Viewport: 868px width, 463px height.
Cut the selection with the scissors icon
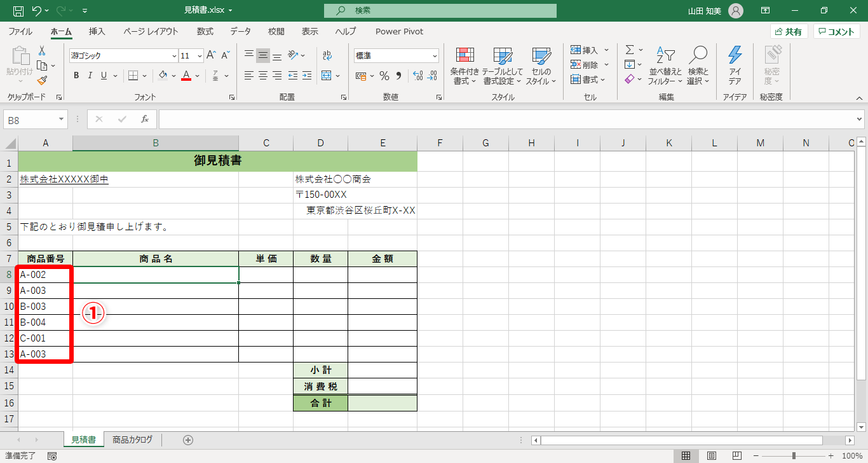tap(42, 51)
